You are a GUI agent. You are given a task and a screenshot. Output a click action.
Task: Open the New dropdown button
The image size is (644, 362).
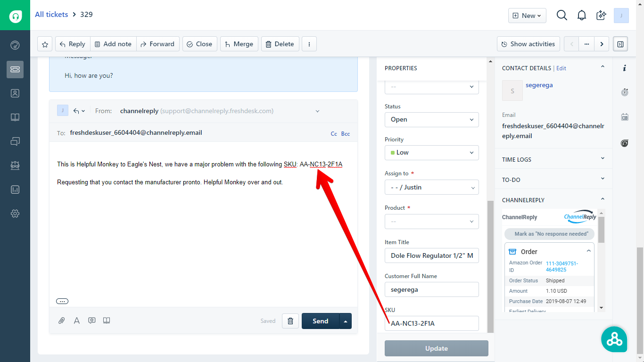[527, 16]
